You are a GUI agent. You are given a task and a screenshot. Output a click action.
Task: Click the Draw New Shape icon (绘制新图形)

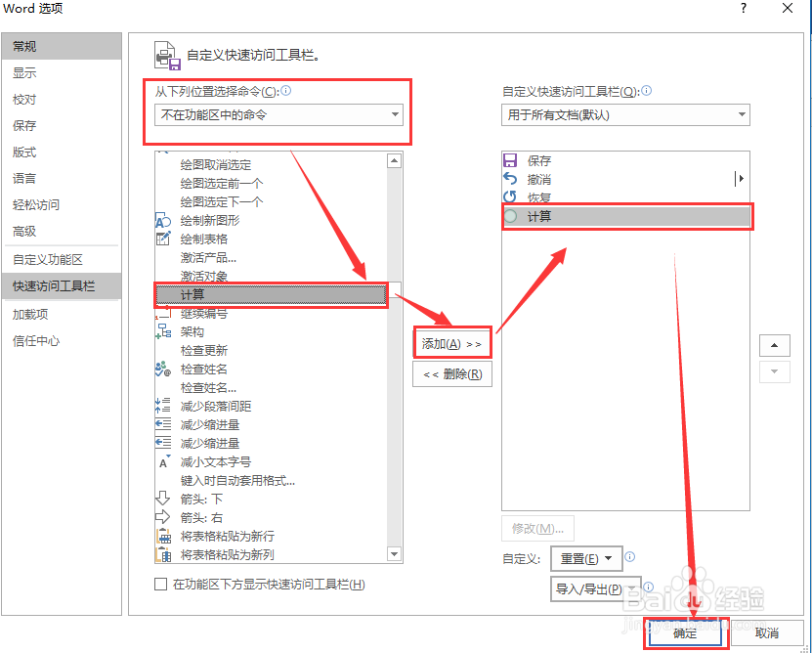[x=162, y=221]
